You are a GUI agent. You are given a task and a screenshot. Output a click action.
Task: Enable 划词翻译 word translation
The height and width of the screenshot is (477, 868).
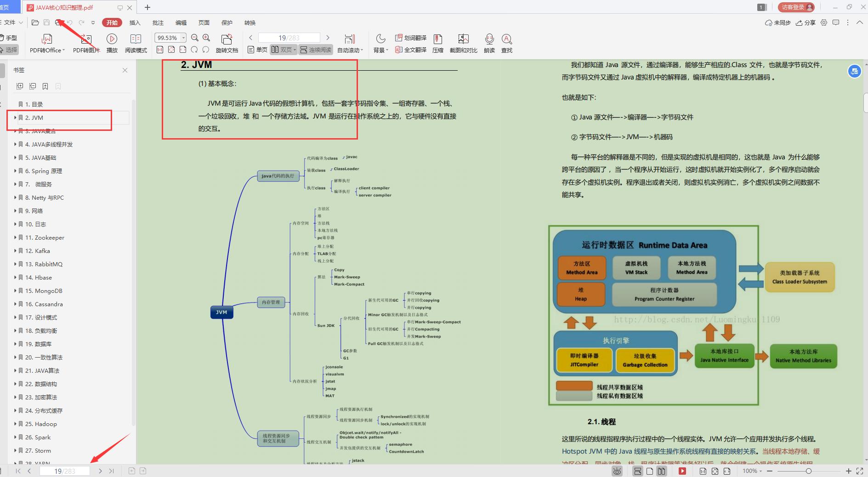click(410, 38)
